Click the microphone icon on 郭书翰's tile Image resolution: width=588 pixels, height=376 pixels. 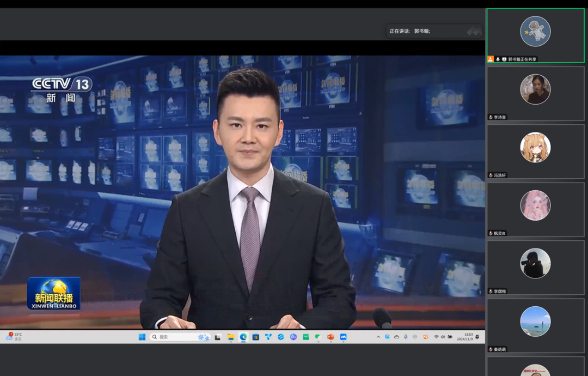[498, 59]
